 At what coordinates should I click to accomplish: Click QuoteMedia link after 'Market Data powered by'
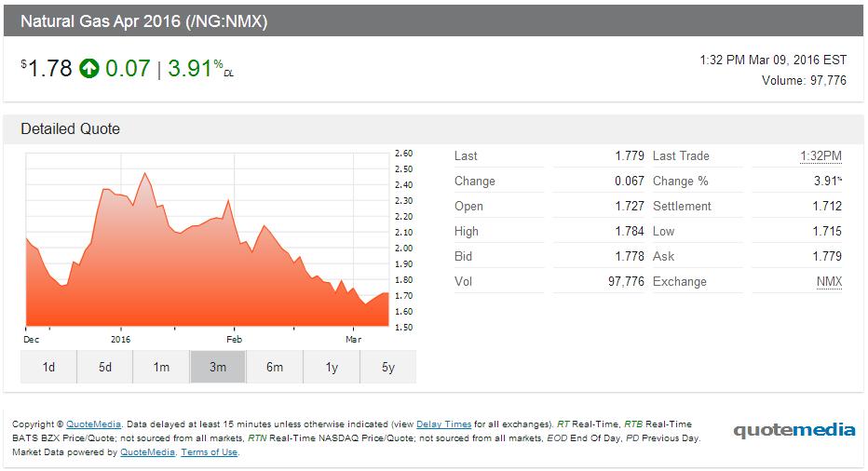pos(147,452)
